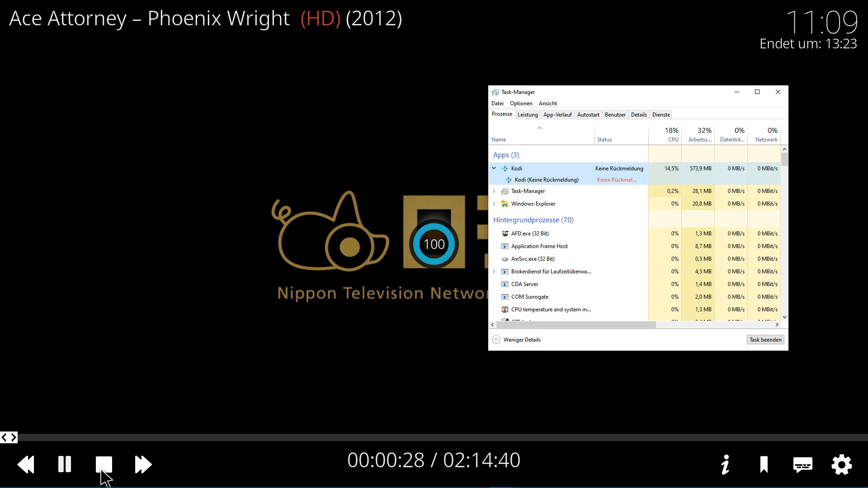This screenshot has height=488, width=868.
Task: Open the subtitles icon
Action: click(803, 465)
